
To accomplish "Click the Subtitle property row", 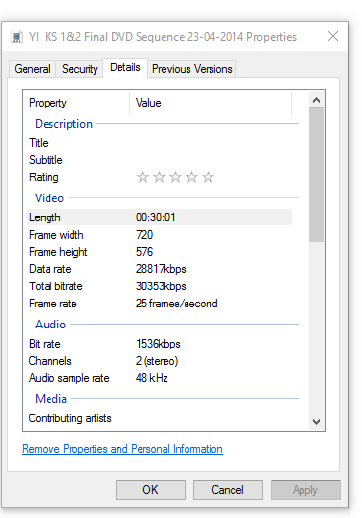I will coord(159,160).
